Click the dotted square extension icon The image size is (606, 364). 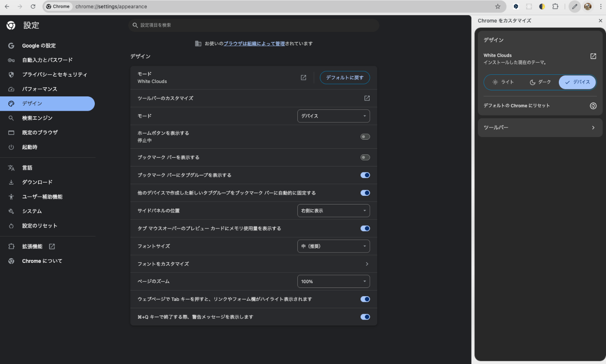click(x=529, y=6)
